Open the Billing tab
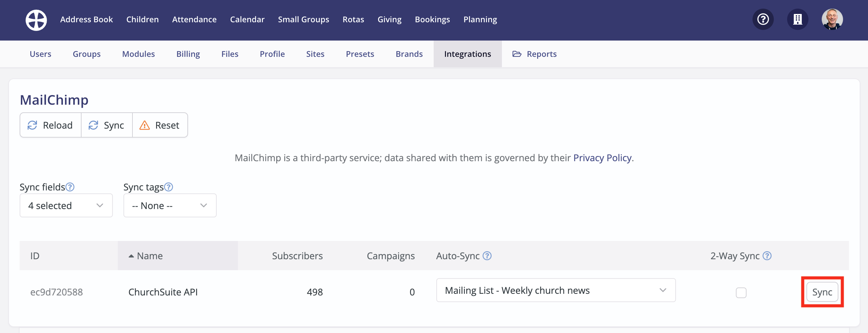The height and width of the screenshot is (333, 868). pyautogui.click(x=188, y=54)
